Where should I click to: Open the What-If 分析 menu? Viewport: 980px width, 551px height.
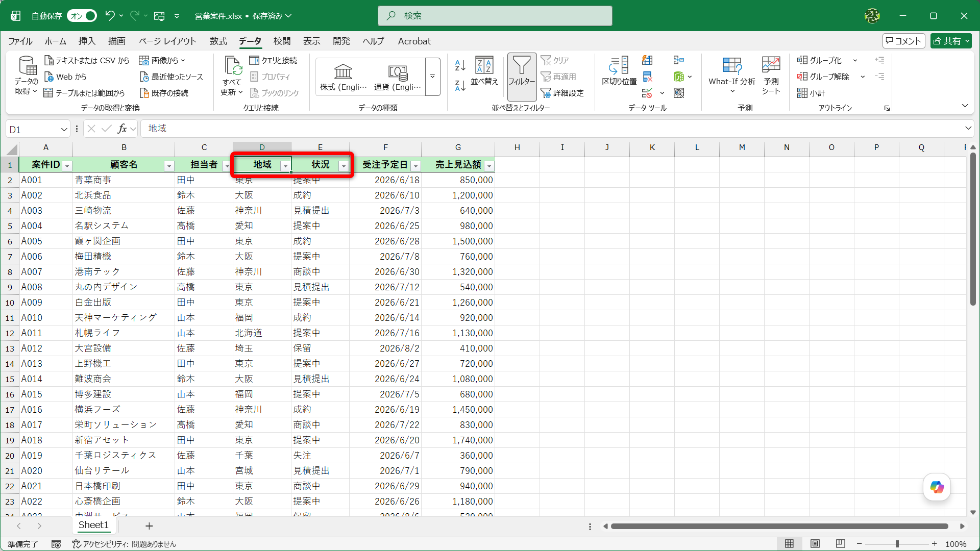click(731, 76)
